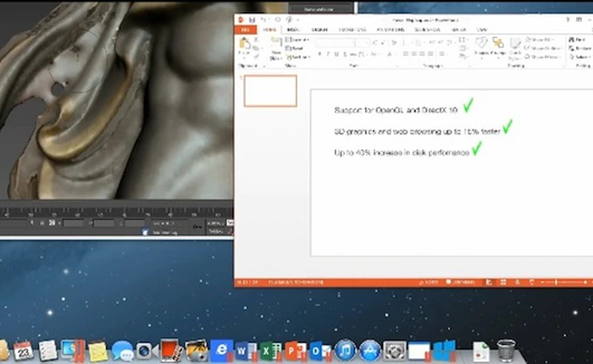Click the Save icon in quick access toolbar
The width and height of the screenshot is (593, 364).
click(x=252, y=19)
